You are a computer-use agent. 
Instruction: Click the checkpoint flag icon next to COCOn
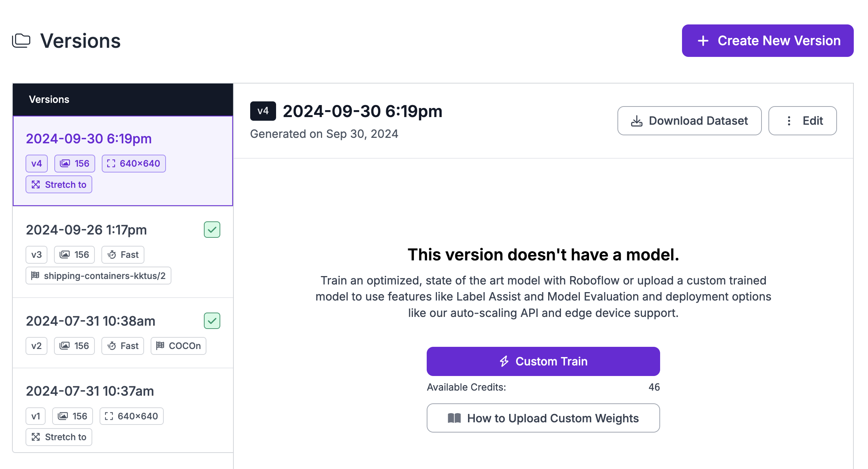(160, 346)
